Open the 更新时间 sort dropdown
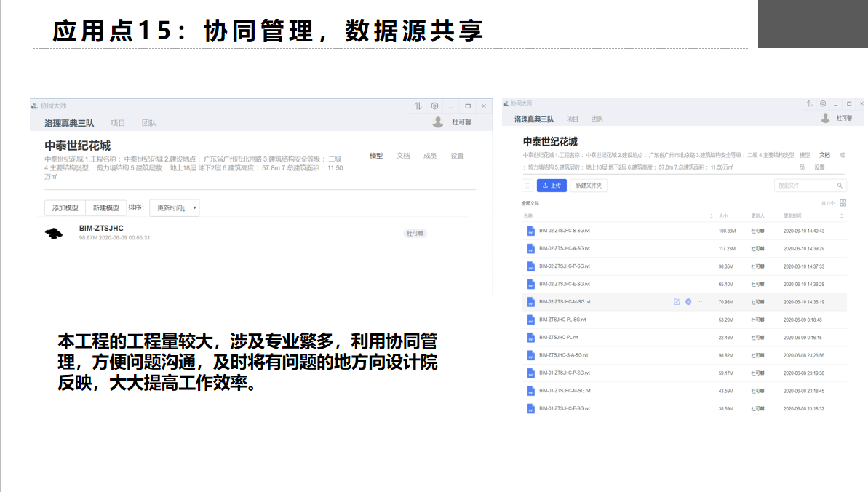 (175, 208)
